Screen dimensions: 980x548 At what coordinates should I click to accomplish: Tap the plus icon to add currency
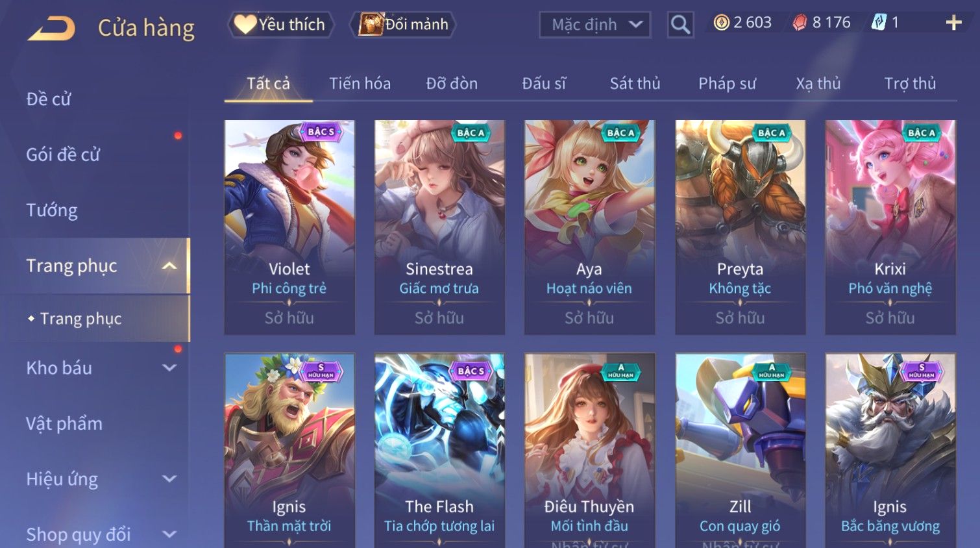(953, 23)
